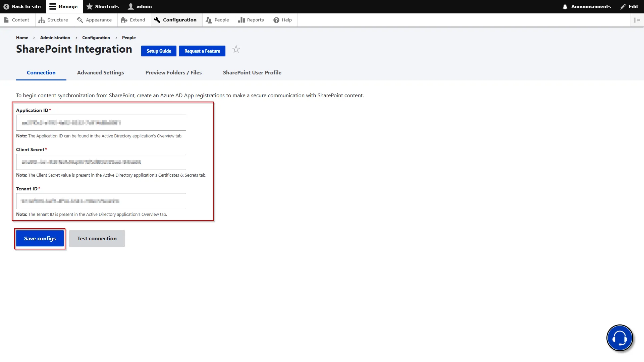Click the Save configs button
This screenshot has width=644, height=362.
(40, 238)
